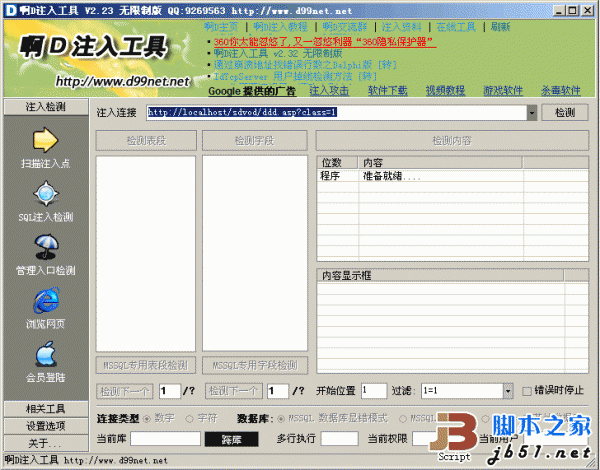Viewport: 600px width, 470px height.
Task: Open the 杀毒软件 ad link
Action: point(561,91)
